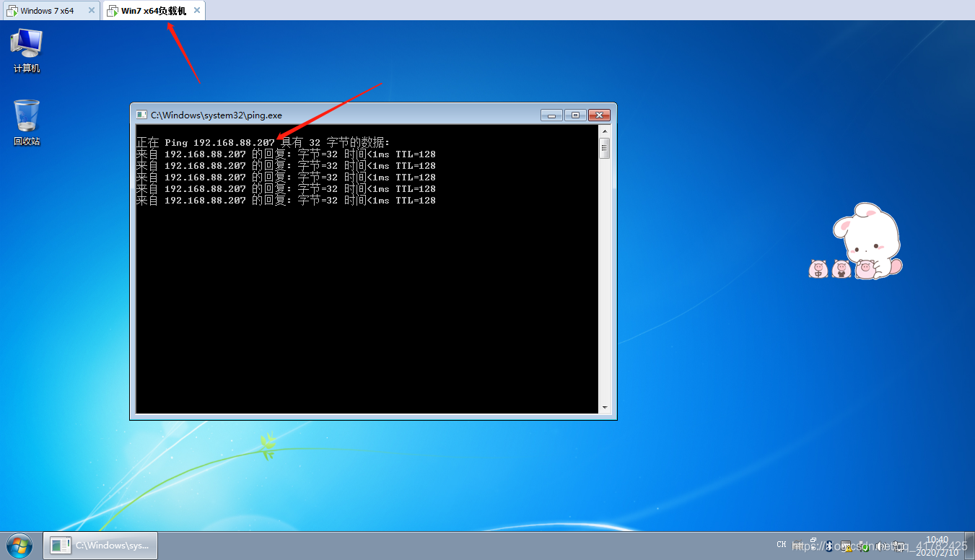The width and height of the screenshot is (975, 560).
Task: Close the Win7 x64负载机 tab
Action: click(x=197, y=11)
